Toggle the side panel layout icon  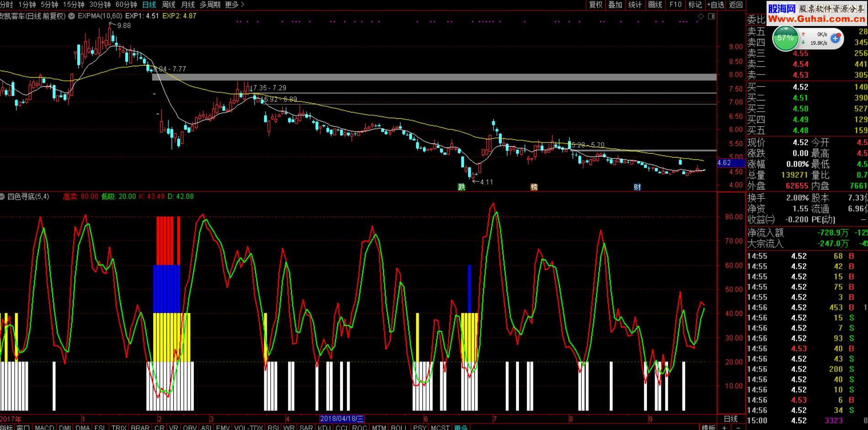tap(711, 16)
